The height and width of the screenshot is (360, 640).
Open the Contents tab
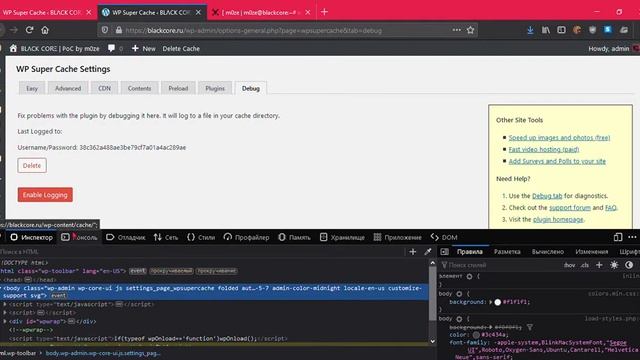139,88
